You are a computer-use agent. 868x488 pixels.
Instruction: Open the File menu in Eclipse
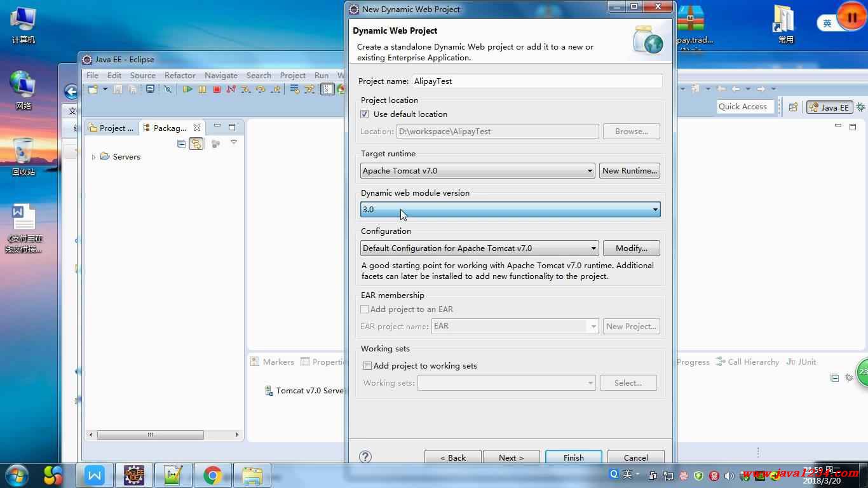click(92, 75)
